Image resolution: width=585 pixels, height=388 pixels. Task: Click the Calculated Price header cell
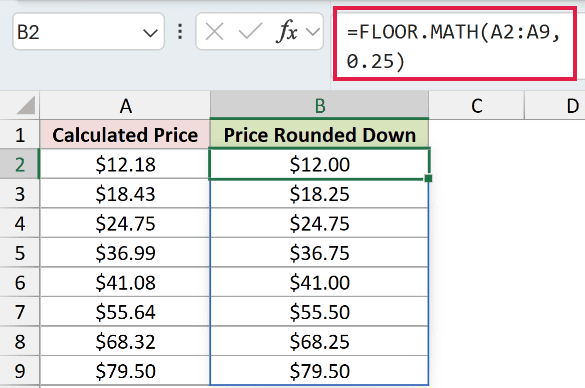[125, 134]
